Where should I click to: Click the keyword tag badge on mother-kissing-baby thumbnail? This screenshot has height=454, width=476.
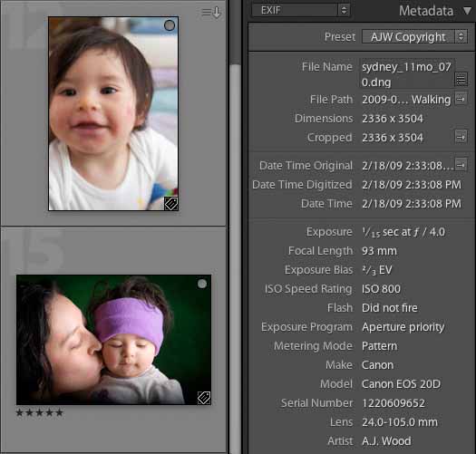204,398
